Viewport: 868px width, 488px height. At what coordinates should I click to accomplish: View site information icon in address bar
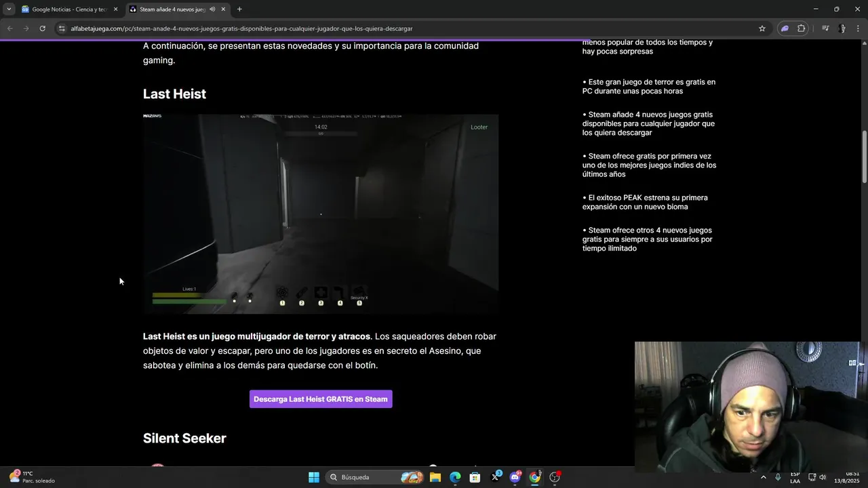point(62,28)
